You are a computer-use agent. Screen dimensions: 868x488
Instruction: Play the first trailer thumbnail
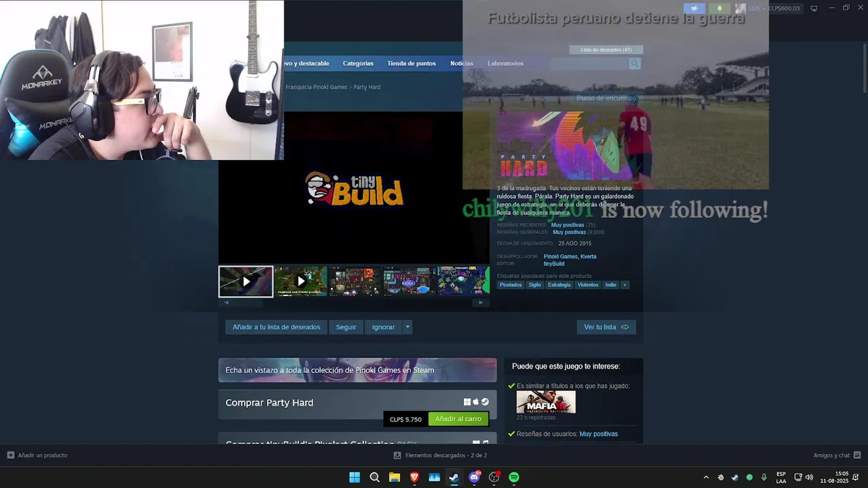245,281
